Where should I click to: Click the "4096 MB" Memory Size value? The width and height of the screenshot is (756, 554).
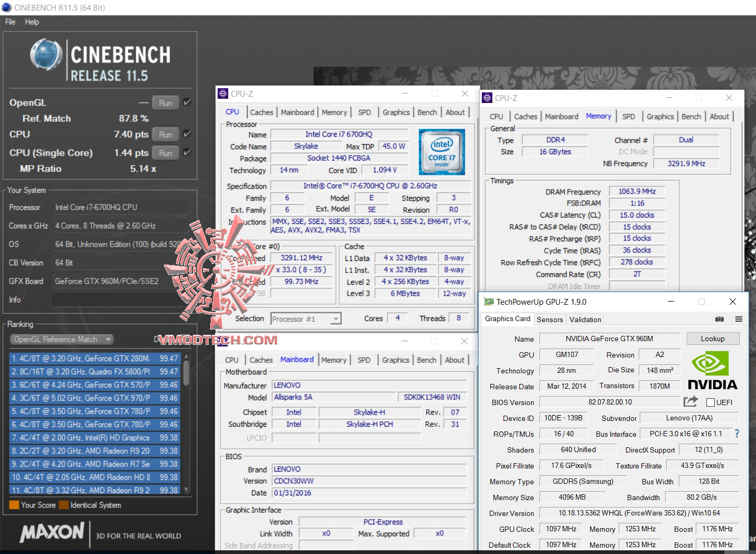(572, 497)
